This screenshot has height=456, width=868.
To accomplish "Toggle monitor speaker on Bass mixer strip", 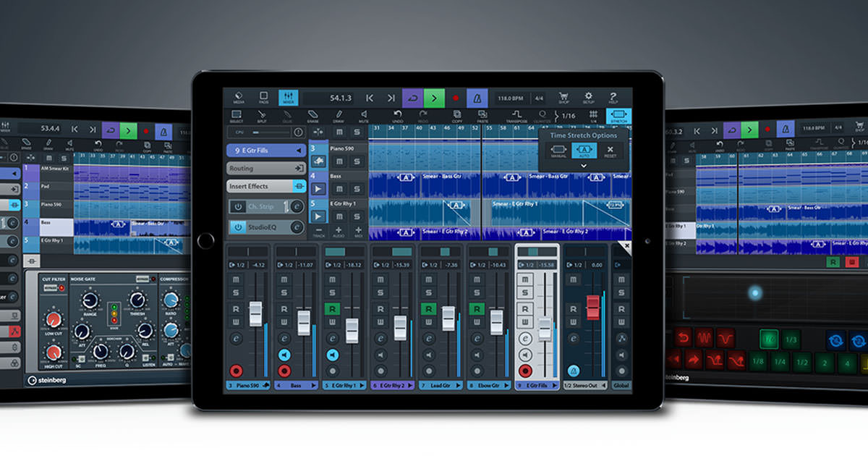I will (x=284, y=355).
